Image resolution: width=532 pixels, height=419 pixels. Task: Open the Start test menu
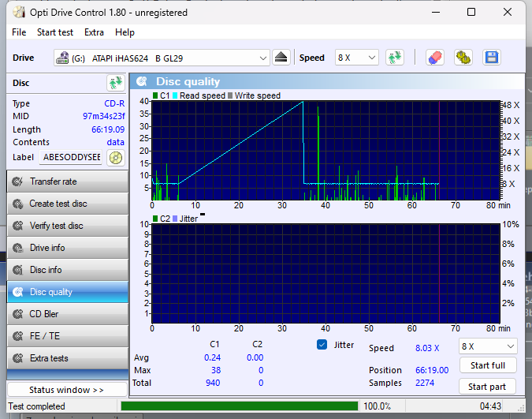(x=55, y=32)
